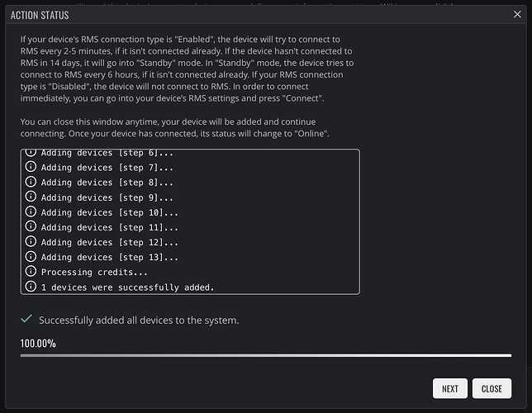The height and width of the screenshot is (413, 532).
Task: Click info icon beside step 11 entry
Action: click(x=31, y=226)
